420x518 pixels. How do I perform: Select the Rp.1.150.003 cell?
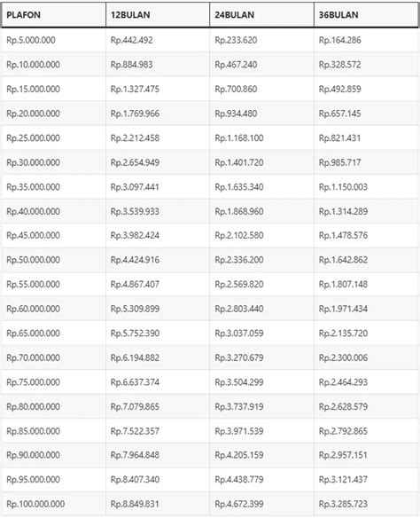tap(366, 186)
